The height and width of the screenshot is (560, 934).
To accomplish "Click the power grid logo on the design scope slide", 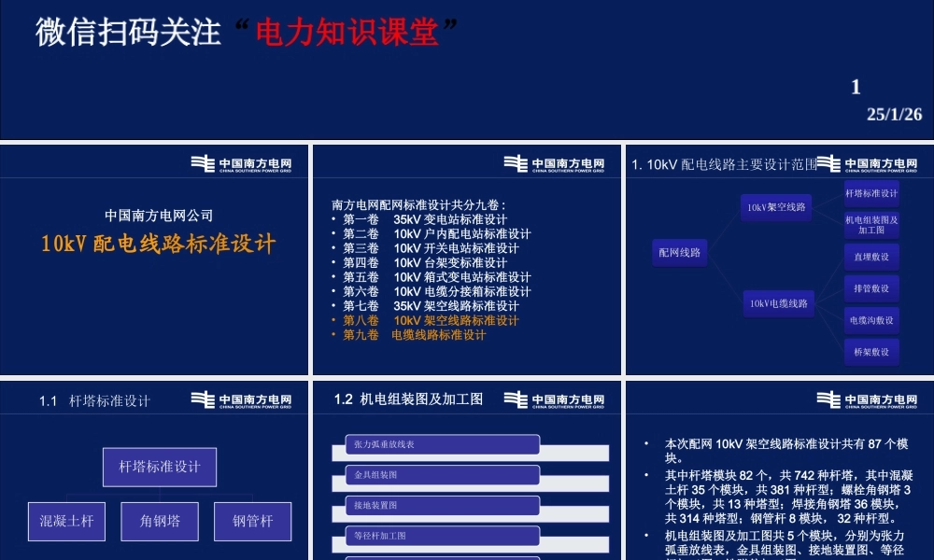I will tap(869, 161).
